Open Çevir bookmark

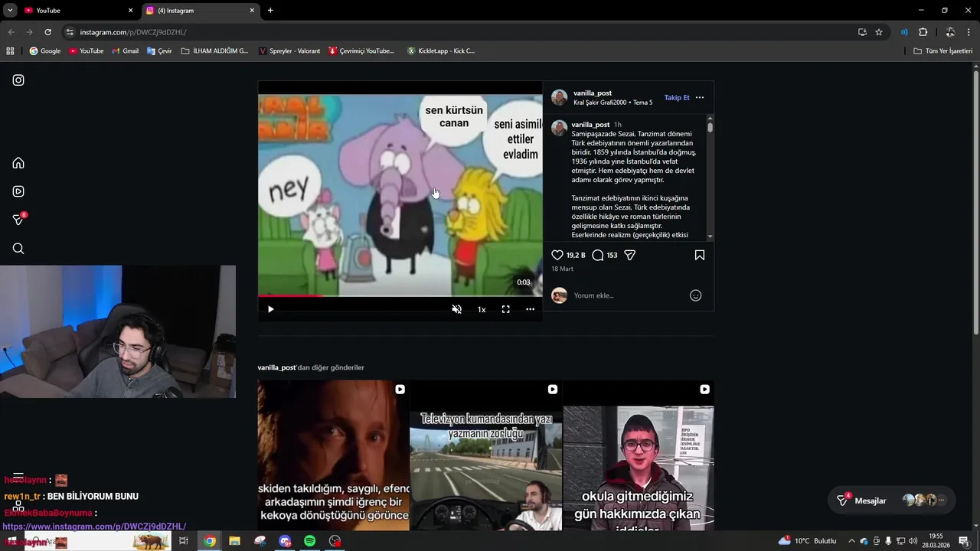click(159, 51)
